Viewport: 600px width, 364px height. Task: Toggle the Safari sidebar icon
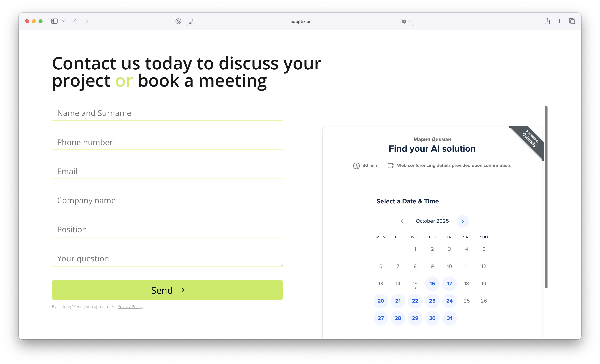[x=54, y=21]
